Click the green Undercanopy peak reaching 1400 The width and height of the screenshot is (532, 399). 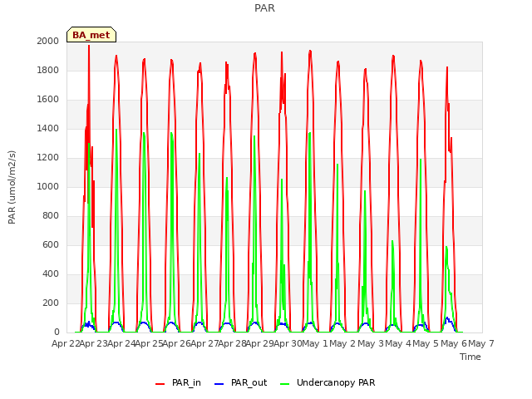click(116, 130)
